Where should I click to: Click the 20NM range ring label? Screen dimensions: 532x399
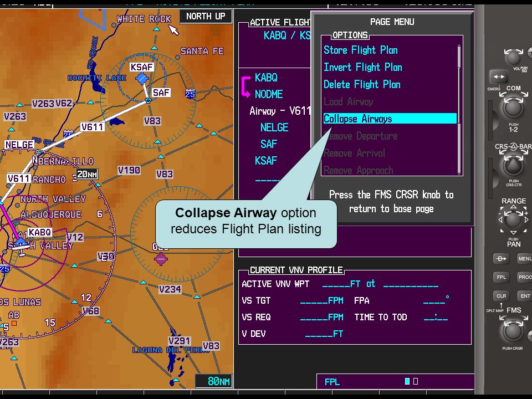pos(87,175)
